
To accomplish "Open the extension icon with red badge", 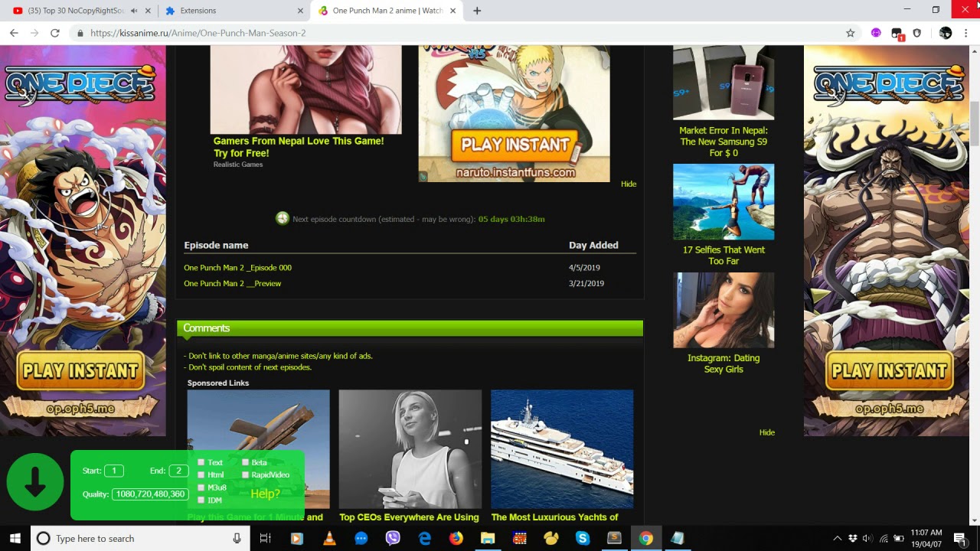I will coord(897,34).
